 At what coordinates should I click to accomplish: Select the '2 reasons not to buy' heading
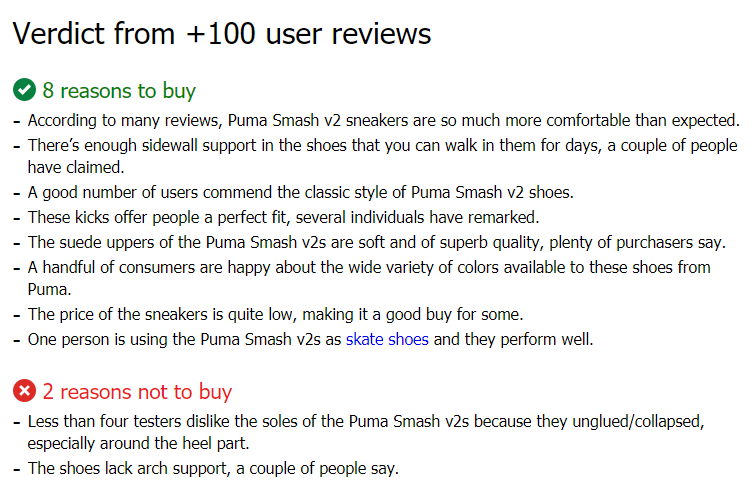click(x=137, y=391)
